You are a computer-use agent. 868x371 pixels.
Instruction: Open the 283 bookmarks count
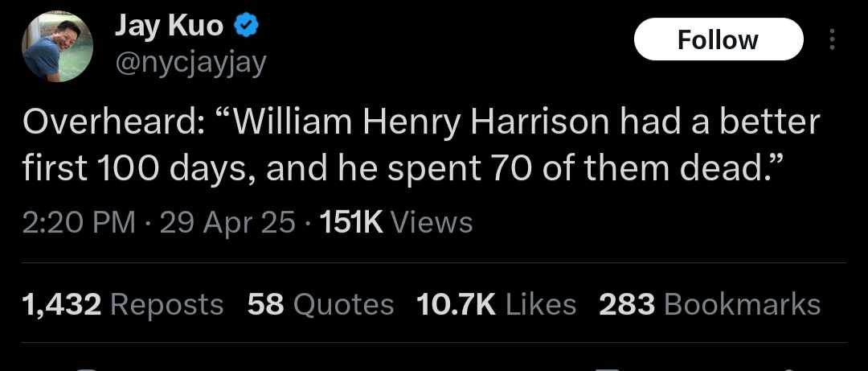click(628, 304)
